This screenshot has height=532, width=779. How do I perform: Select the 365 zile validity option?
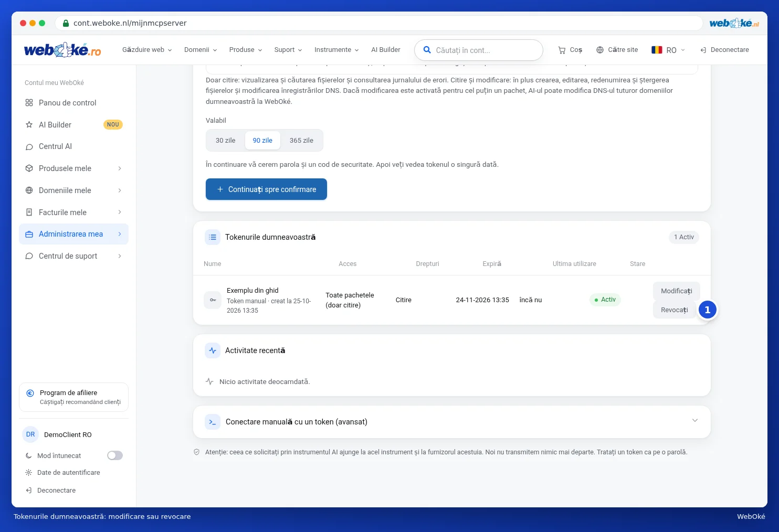click(x=301, y=141)
